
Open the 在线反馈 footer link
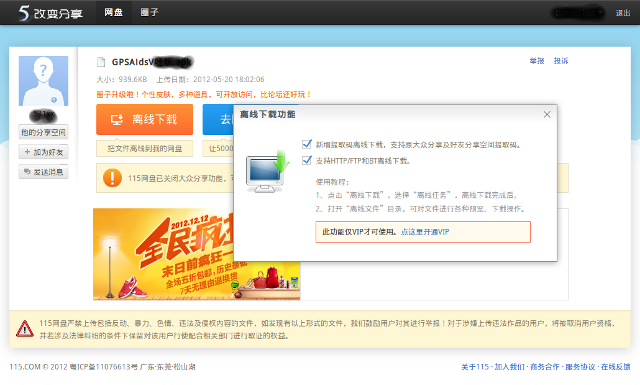pos(616,367)
